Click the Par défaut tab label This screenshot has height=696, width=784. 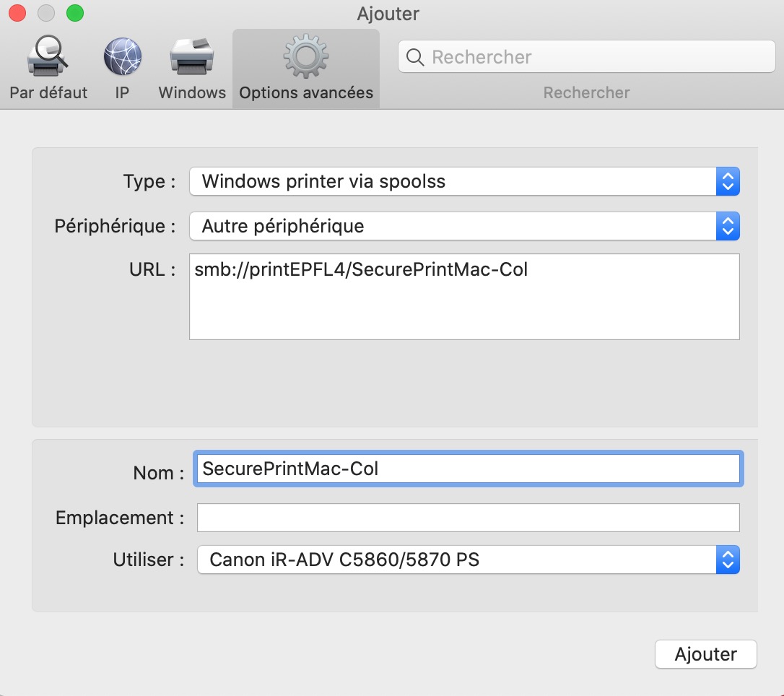click(48, 93)
